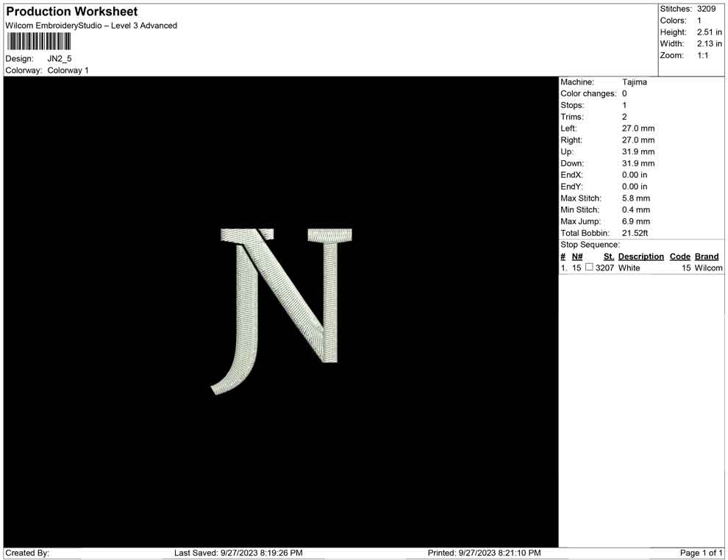Click the Colorway 1 label

pyautogui.click(x=68, y=71)
